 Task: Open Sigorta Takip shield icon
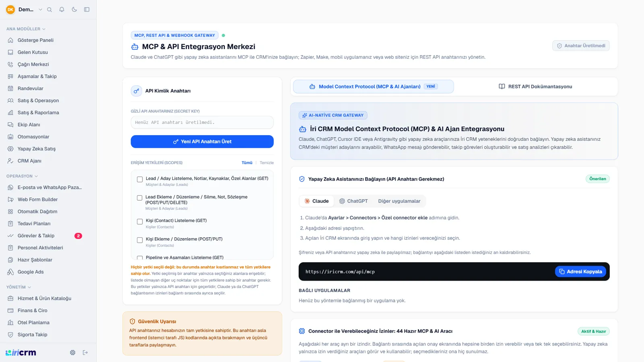click(10, 335)
